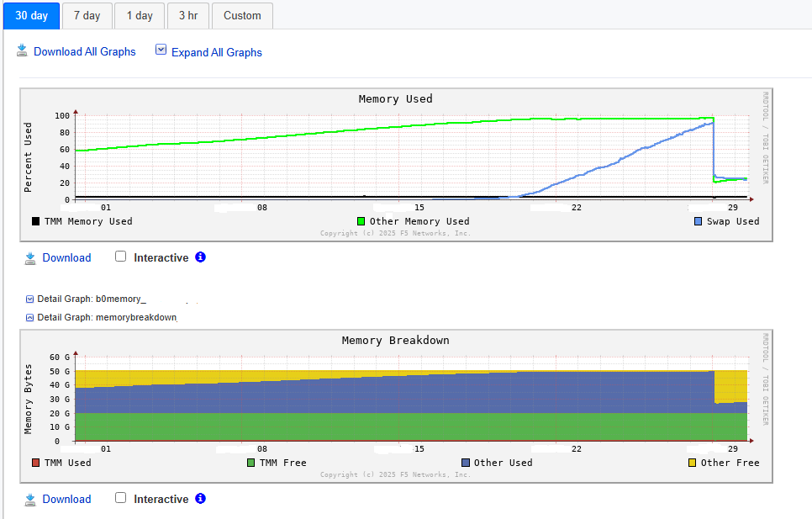Viewport: 812px width, 519px height.
Task: Click the info icon beside the Memory Used Interactive checkbox
Action: (200, 257)
